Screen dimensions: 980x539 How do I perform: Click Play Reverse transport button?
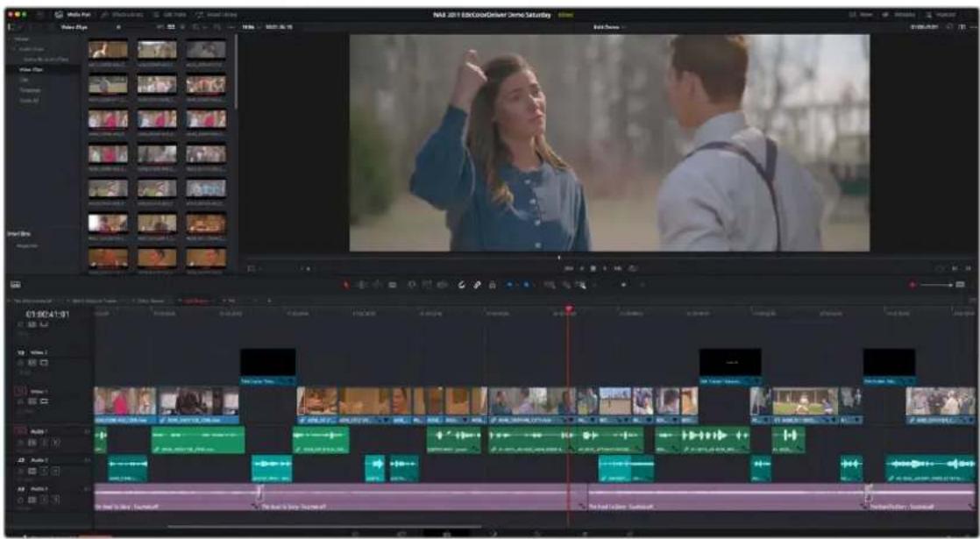tap(581, 268)
